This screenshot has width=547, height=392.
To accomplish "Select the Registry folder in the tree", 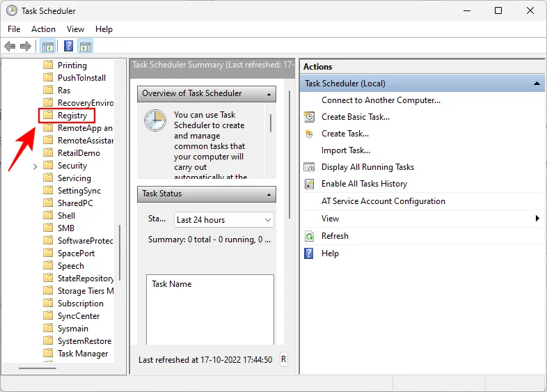I will click(72, 116).
